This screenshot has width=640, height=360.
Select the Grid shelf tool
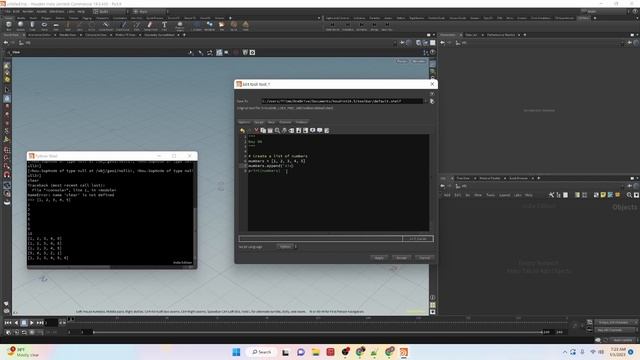coord(56,26)
